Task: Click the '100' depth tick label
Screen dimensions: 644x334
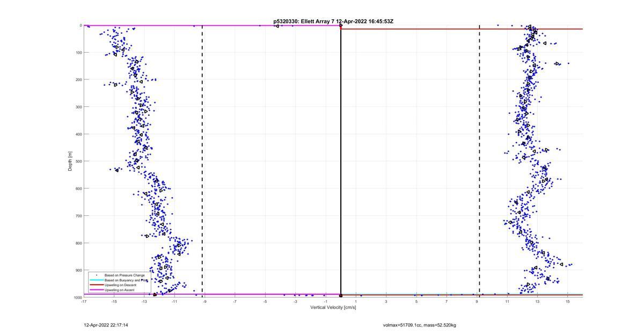Action: pyautogui.click(x=78, y=53)
